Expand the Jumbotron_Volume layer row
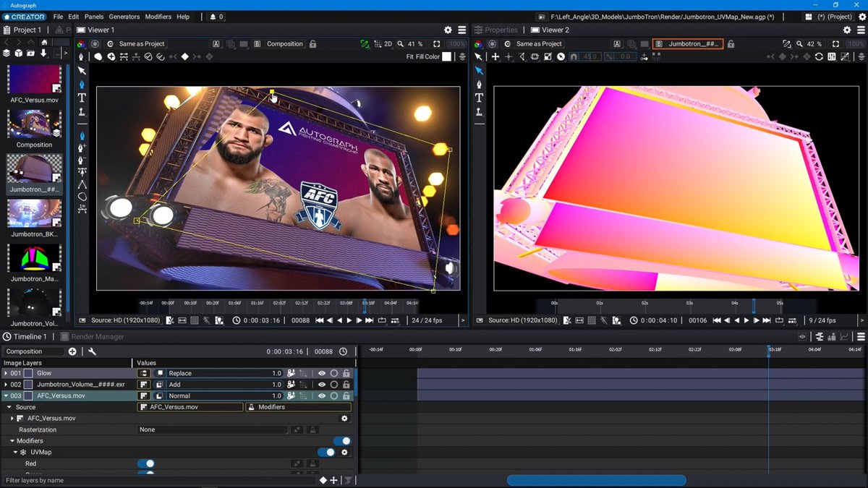This screenshot has height=488, width=868. 7,385
